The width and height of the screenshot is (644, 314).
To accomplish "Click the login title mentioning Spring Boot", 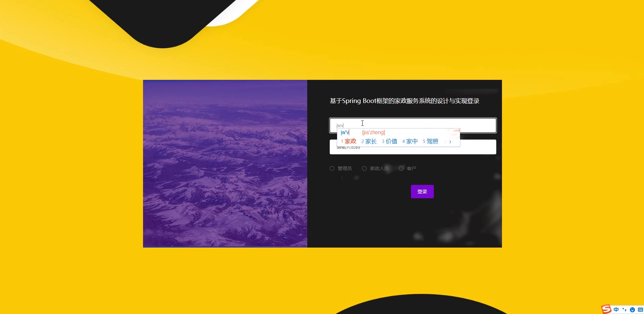I will [405, 101].
